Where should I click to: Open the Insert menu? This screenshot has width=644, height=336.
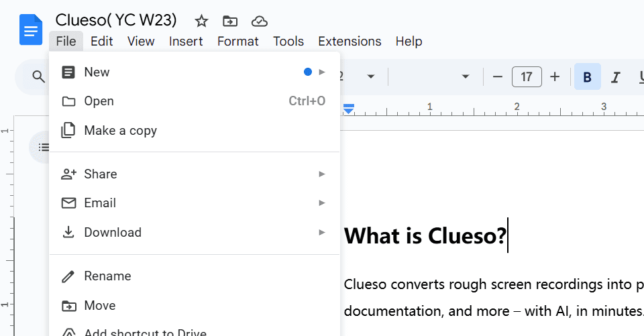[x=186, y=42]
